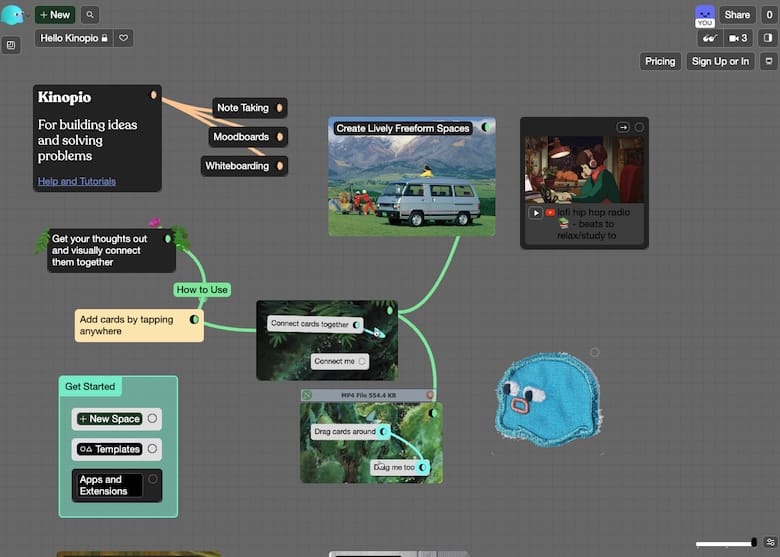The width and height of the screenshot is (780, 557).
Task: Open the video camera live spaces button
Action: 738,38
